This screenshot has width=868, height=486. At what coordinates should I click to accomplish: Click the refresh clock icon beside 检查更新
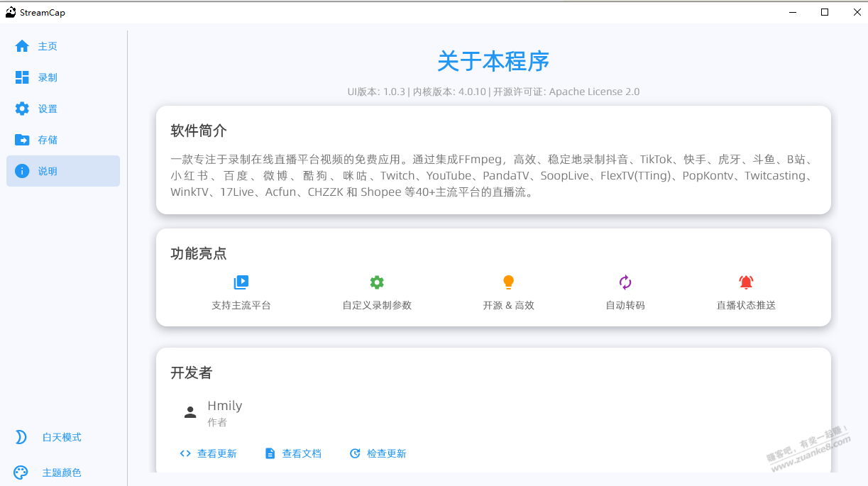pyautogui.click(x=355, y=453)
